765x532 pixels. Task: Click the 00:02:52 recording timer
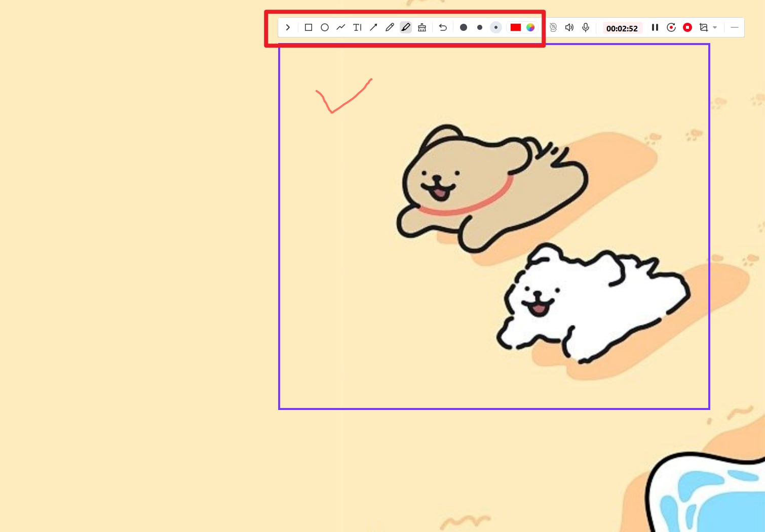point(622,28)
